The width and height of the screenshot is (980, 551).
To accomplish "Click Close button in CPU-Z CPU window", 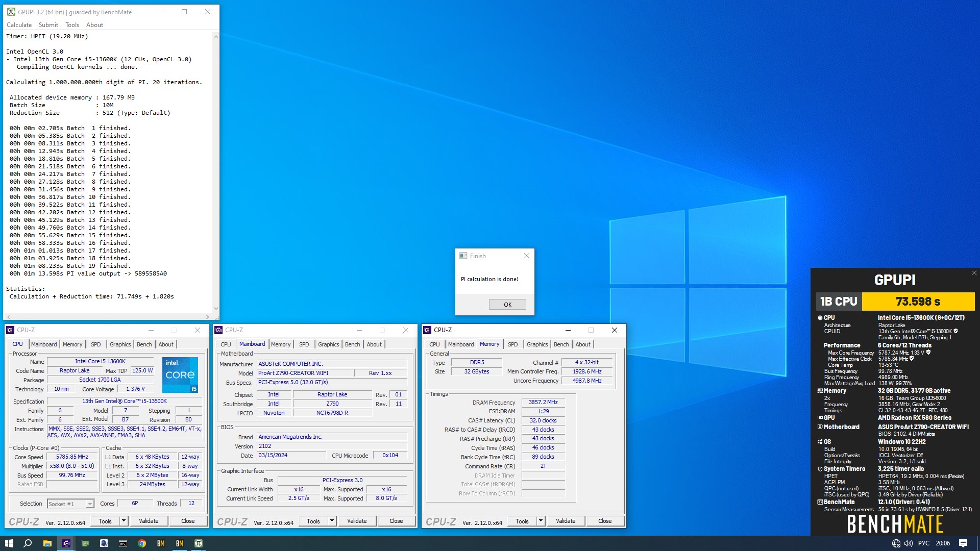I will click(x=188, y=521).
